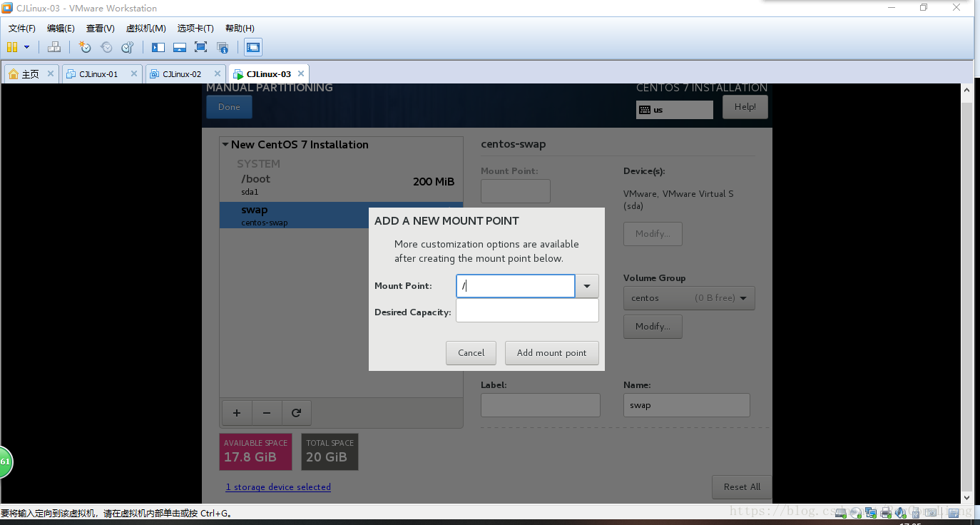Close the 主页 tab
The height and width of the screenshot is (525, 980).
click(x=51, y=73)
